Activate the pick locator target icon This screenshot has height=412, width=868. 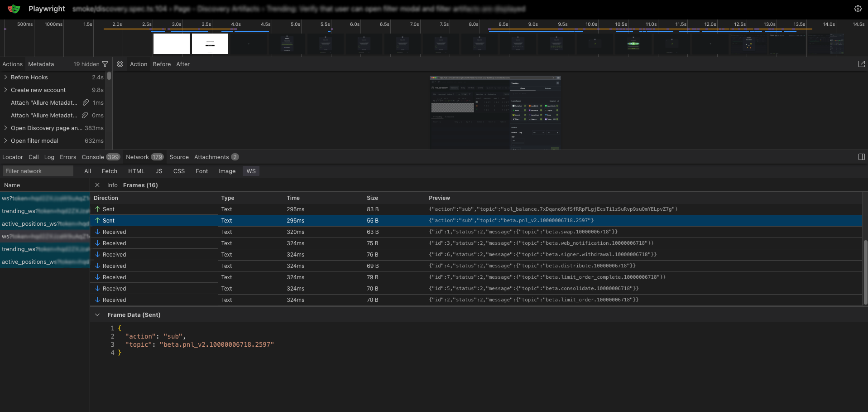click(x=120, y=64)
